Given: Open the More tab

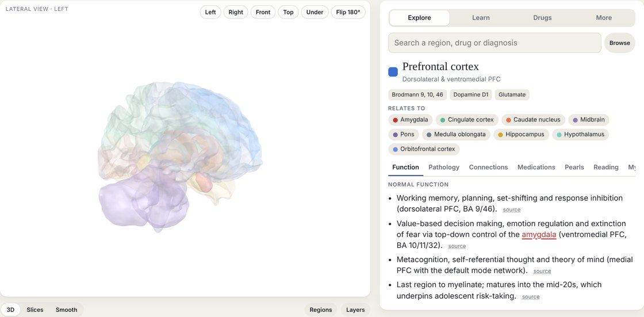Looking at the screenshot, I should pos(604,18).
